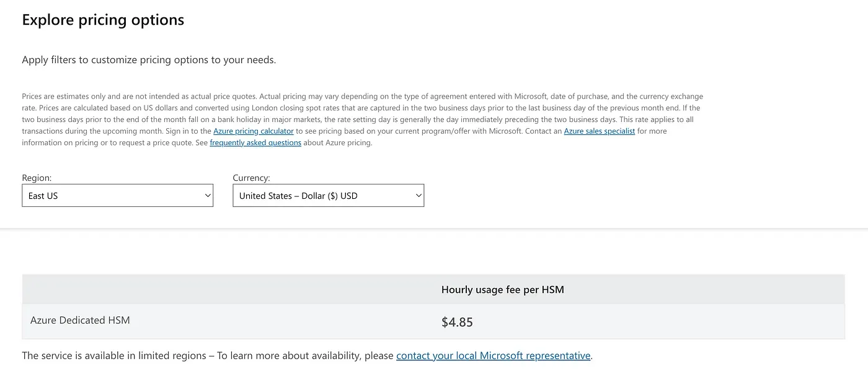Click the chevron on the Region selector
This screenshot has height=374, width=868.
click(207, 195)
